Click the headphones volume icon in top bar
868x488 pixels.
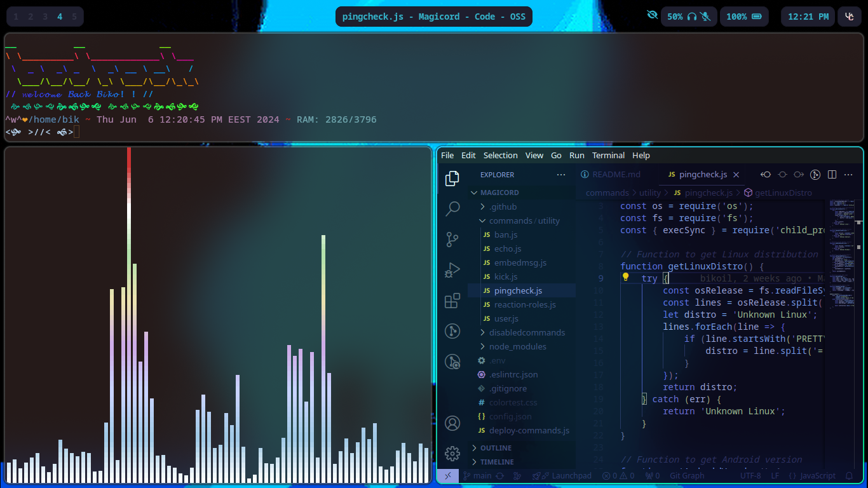pyautogui.click(x=692, y=17)
